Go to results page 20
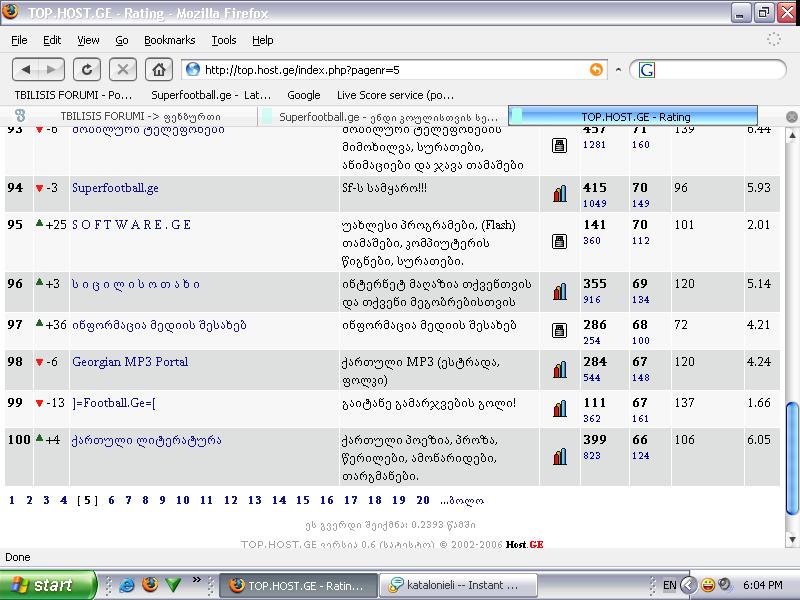The height and width of the screenshot is (600, 800). click(x=423, y=501)
